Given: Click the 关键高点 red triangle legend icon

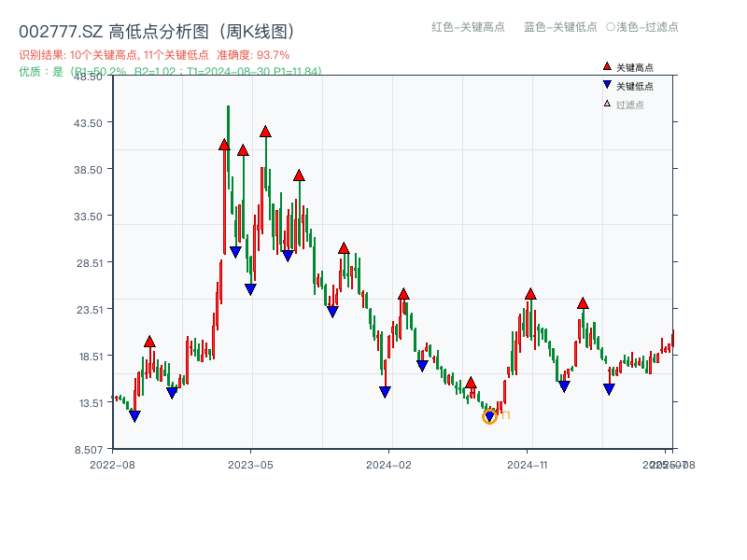Looking at the screenshot, I should [607, 66].
